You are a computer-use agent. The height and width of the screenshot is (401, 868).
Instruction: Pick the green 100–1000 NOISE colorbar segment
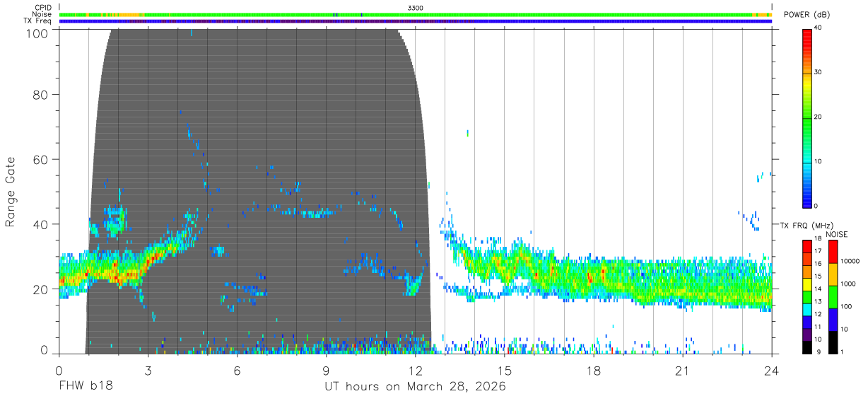point(833,296)
